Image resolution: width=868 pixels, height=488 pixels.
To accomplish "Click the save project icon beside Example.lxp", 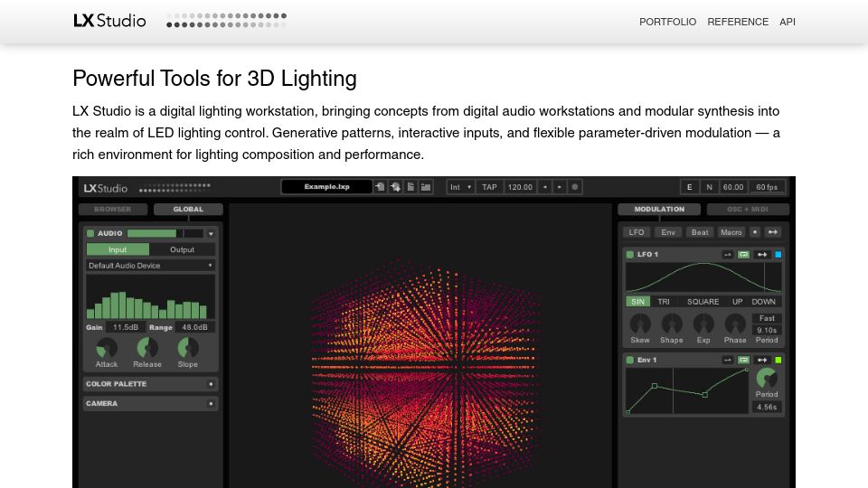I will [x=381, y=187].
